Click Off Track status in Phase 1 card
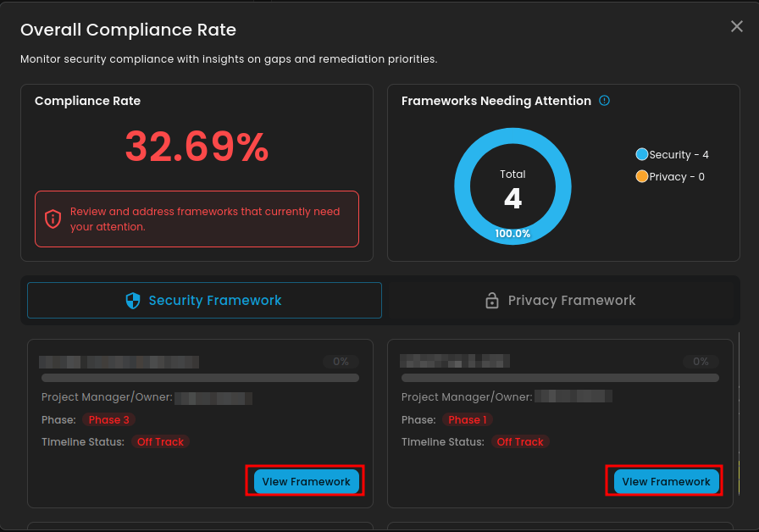 click(520, 442)
